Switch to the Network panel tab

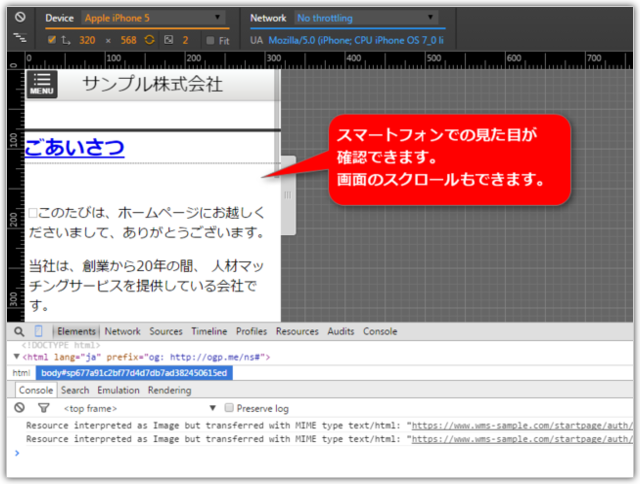pos(122,331)
